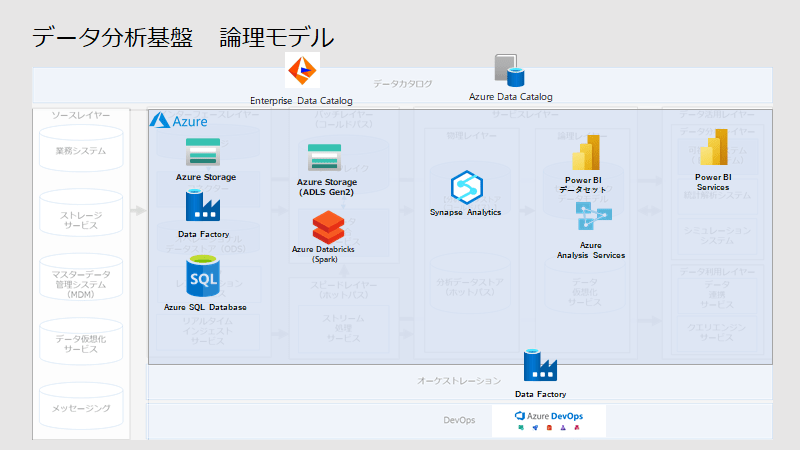Click the Enterprise Data Catalog caption
Screen dimensions: 800x450
pyautogui.click(x=301, y=101)
